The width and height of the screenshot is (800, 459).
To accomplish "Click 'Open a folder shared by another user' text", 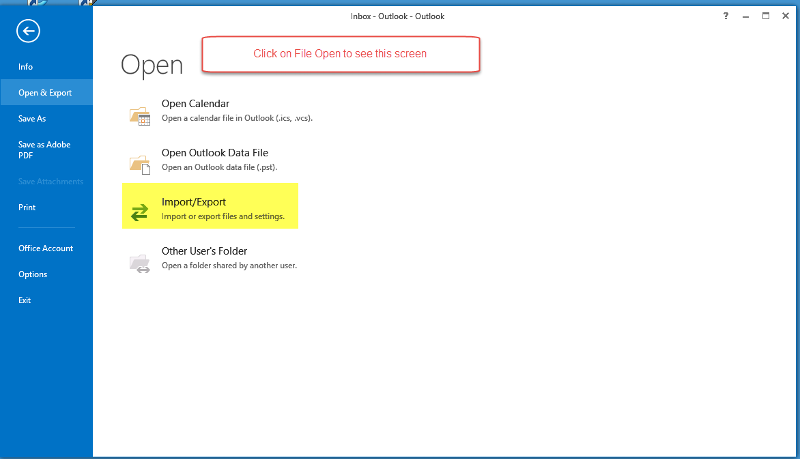I will point(229,265).
